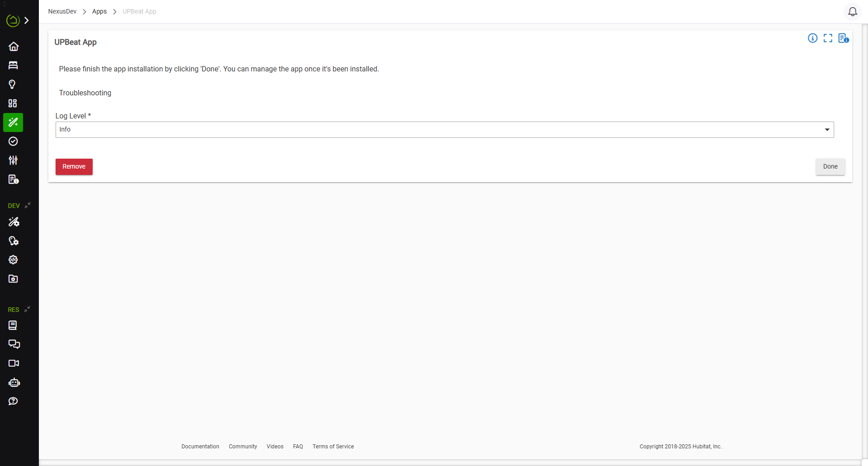
Task: Open the Log Level dropdown
Action: coord(444,130)
